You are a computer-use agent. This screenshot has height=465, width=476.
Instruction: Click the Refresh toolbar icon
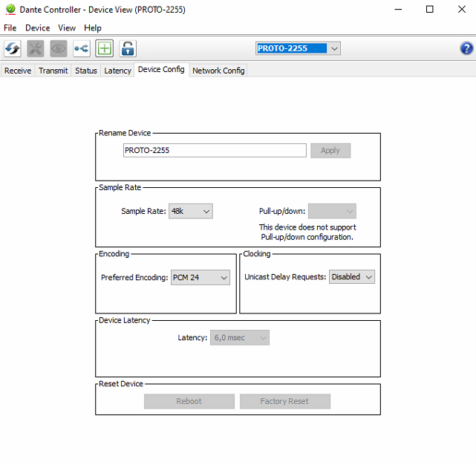click(x=13, y=48)
